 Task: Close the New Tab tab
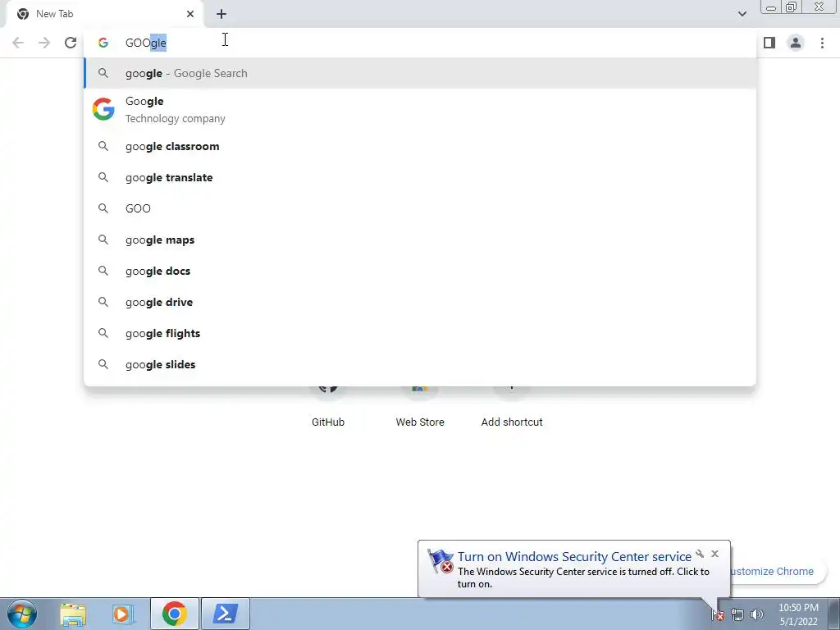coord(190,14)
